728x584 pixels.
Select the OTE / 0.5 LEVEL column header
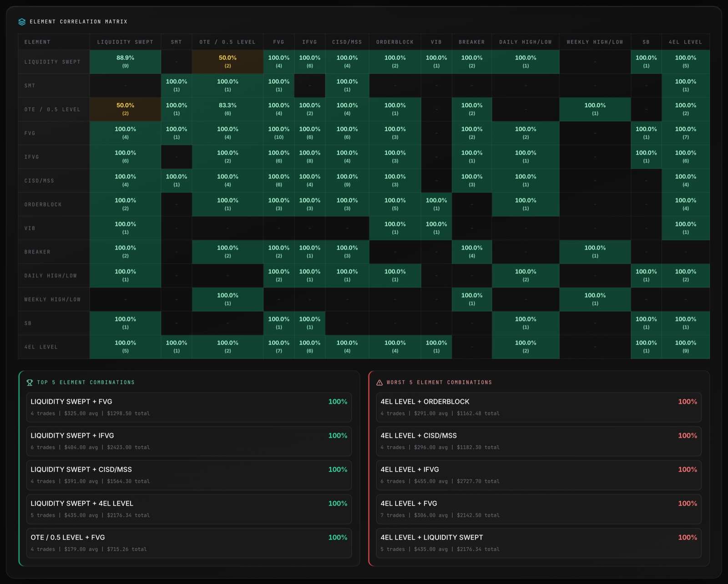click(227, 42)
